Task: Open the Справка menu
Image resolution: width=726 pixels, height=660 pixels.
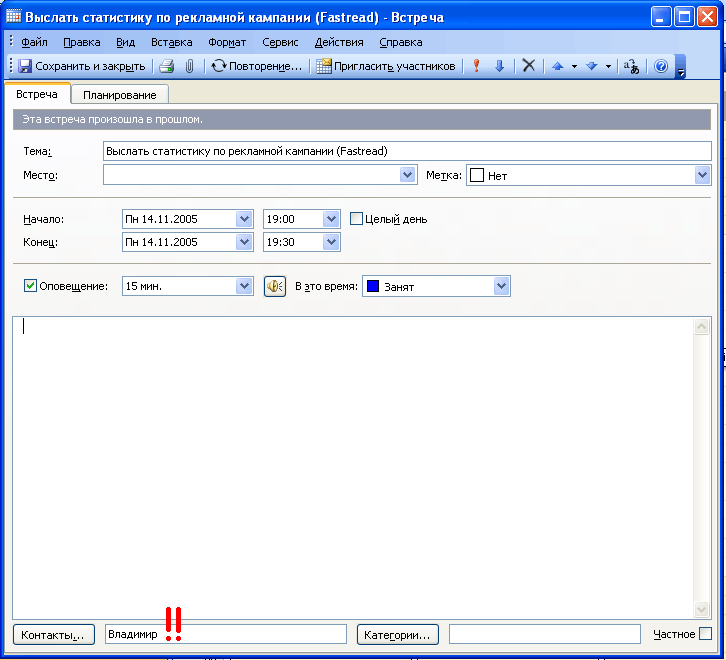Action: (401, 42)
